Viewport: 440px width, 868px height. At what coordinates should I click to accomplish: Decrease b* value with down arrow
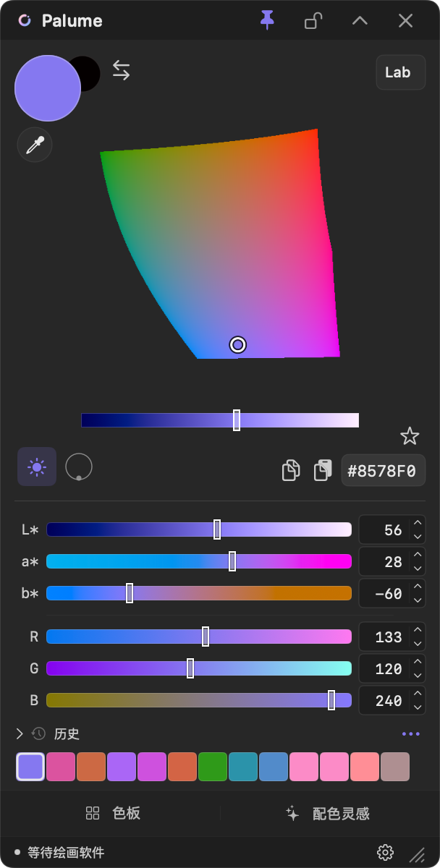pos(417,601)
